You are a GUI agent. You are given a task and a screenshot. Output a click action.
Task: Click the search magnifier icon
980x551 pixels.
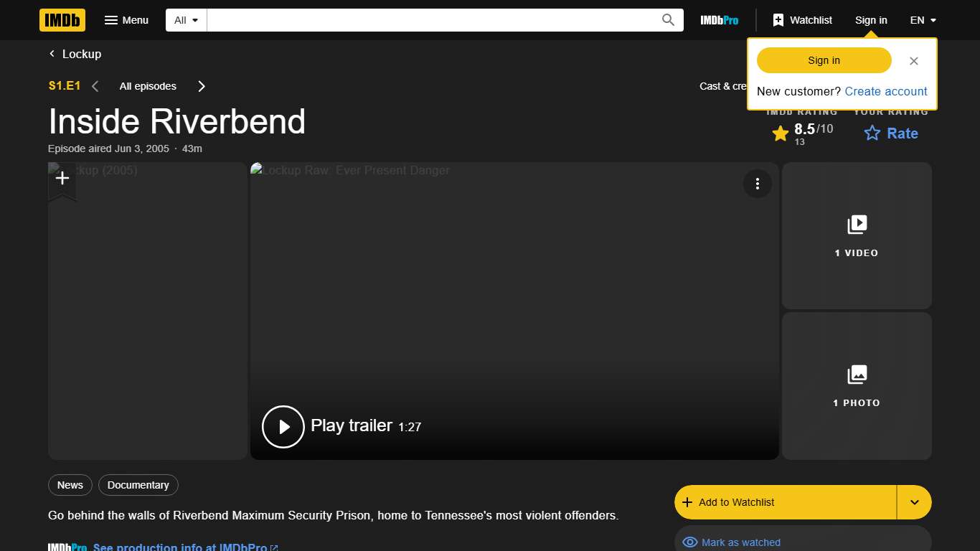(667, 20)
